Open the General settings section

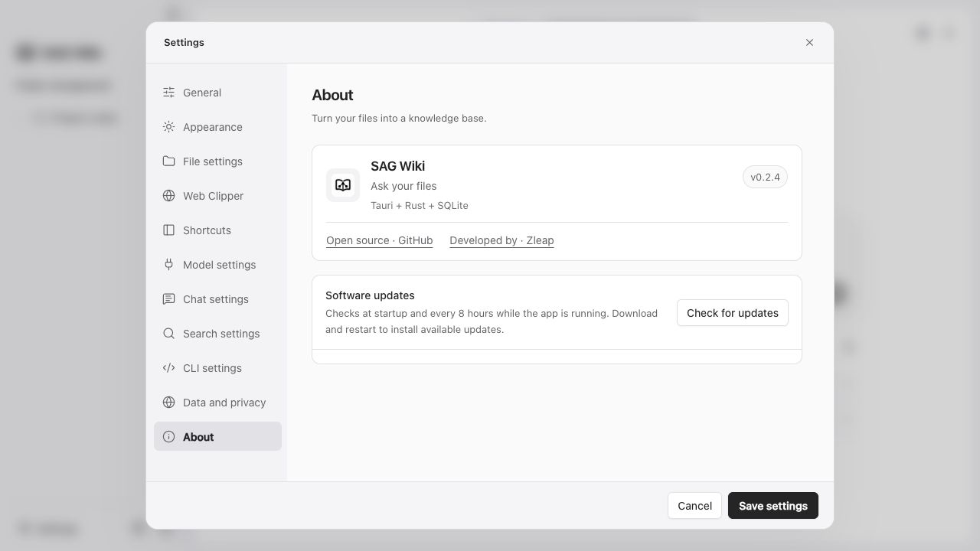click(x=217, y=93)
